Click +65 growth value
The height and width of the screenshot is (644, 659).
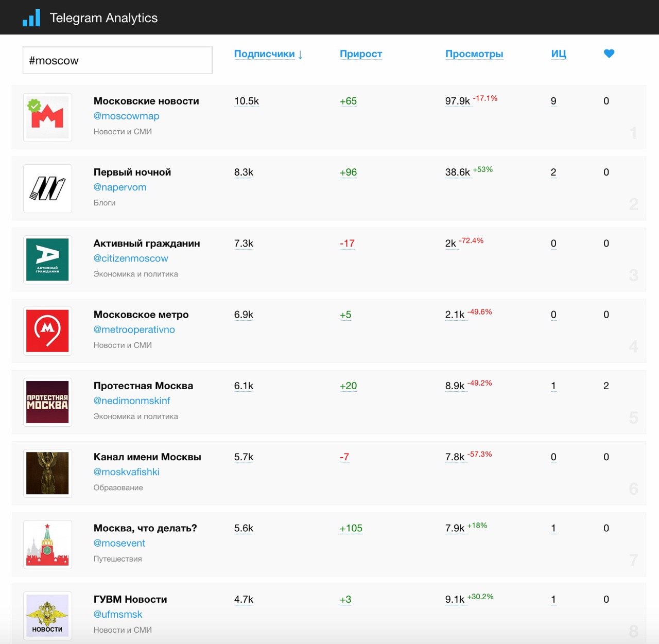coord(348,101)
